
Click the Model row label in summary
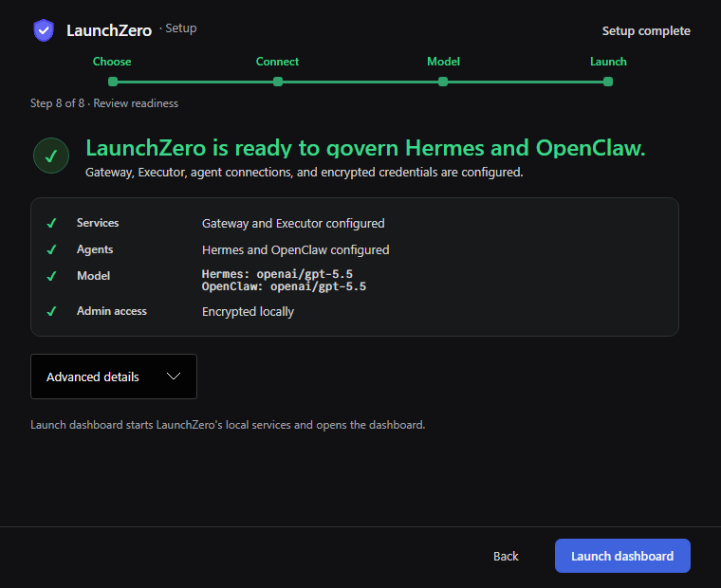pos(93,276)
